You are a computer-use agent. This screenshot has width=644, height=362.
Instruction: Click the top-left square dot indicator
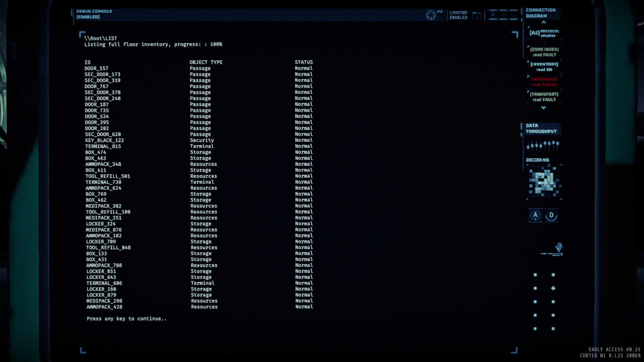(535, 275)
